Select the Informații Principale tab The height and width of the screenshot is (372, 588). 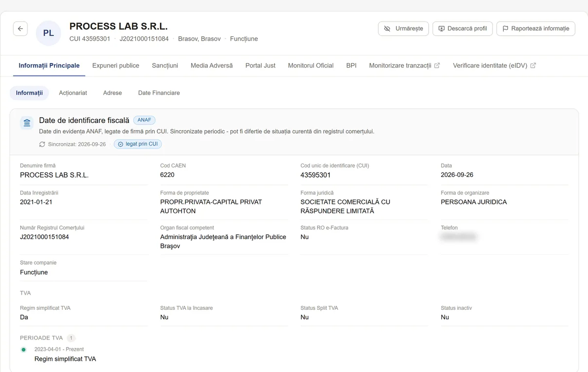(49, 65)
